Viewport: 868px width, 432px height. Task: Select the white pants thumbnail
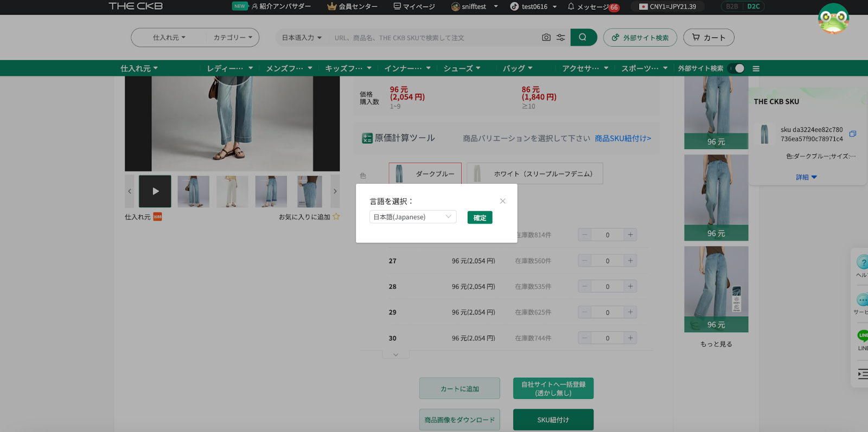[x=232, y=191]
